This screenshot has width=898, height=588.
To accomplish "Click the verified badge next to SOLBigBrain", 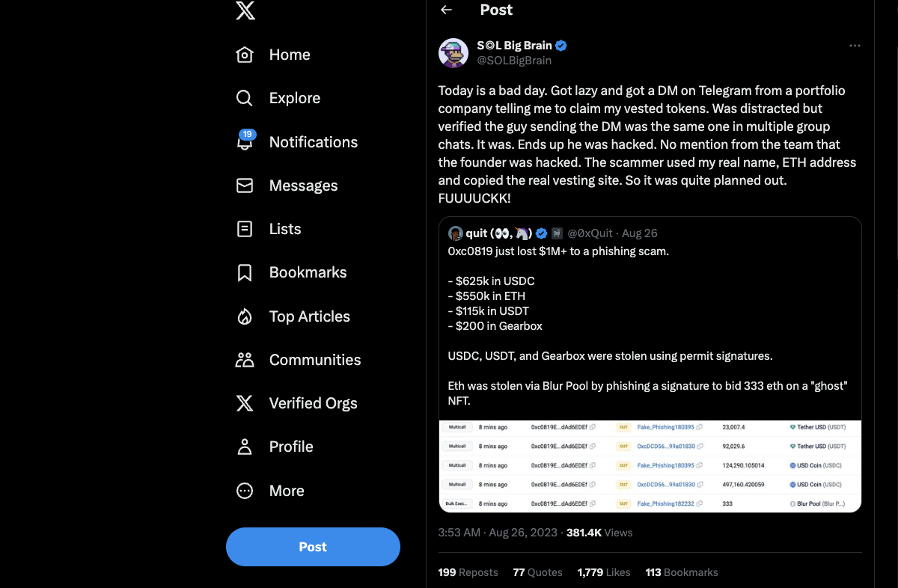I will click(x=561, y=45).
